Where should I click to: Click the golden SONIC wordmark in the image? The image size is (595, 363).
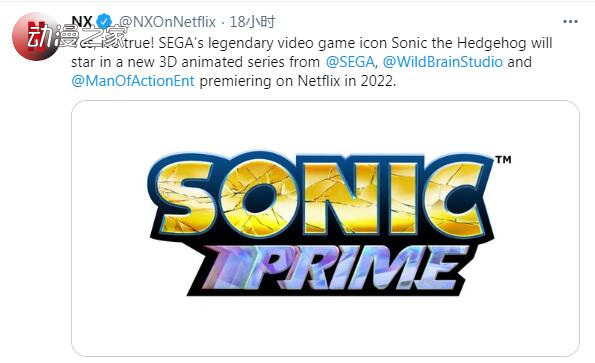click(321, 195)
